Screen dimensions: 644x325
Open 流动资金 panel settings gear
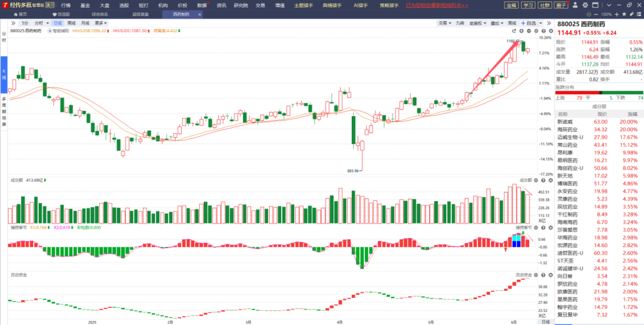[536, 275]
